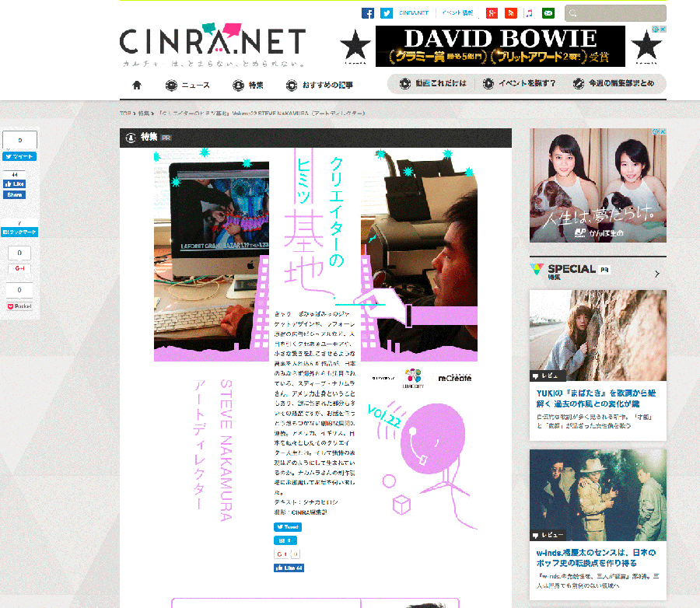The width and height of the screenshot is (700, 608).
Task: Open the Google Plus icon in header
Action: pos(492,13)
